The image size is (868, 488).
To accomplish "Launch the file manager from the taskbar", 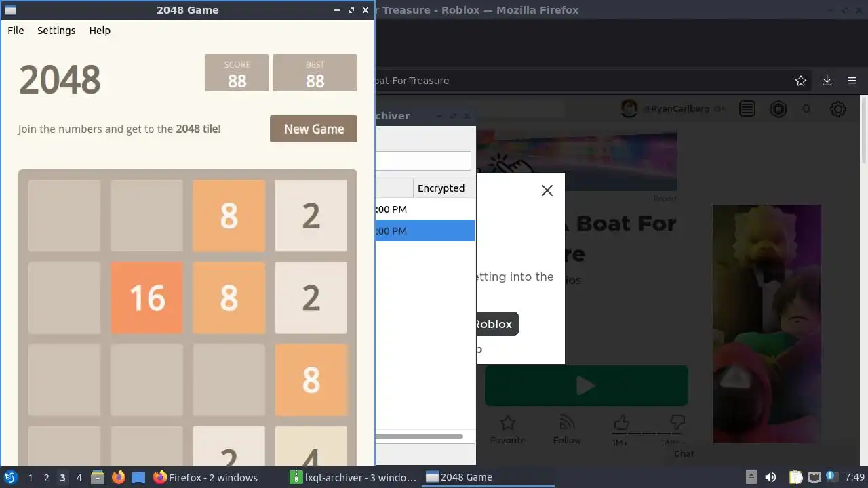I will pyautogui.click(x=98, y=477).
